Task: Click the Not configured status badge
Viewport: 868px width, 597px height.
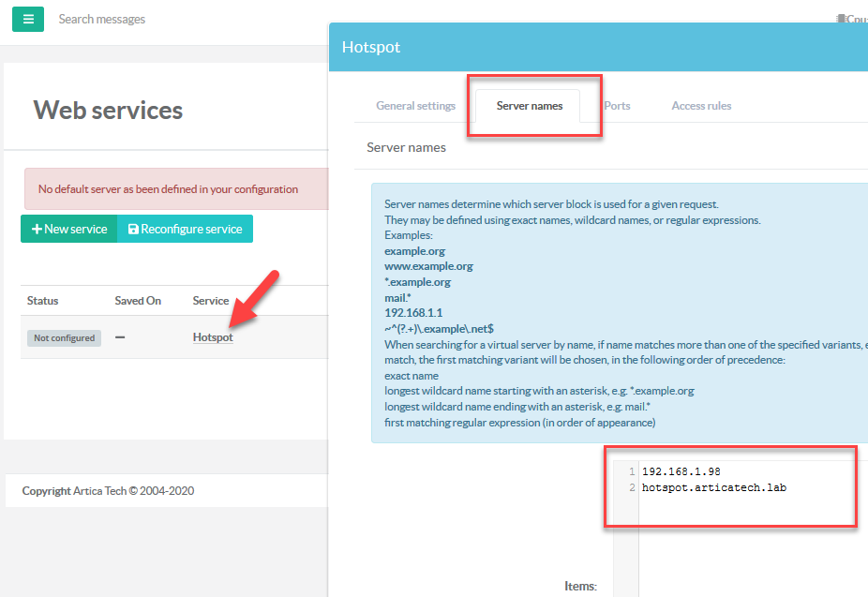Action: click(65, 338)
